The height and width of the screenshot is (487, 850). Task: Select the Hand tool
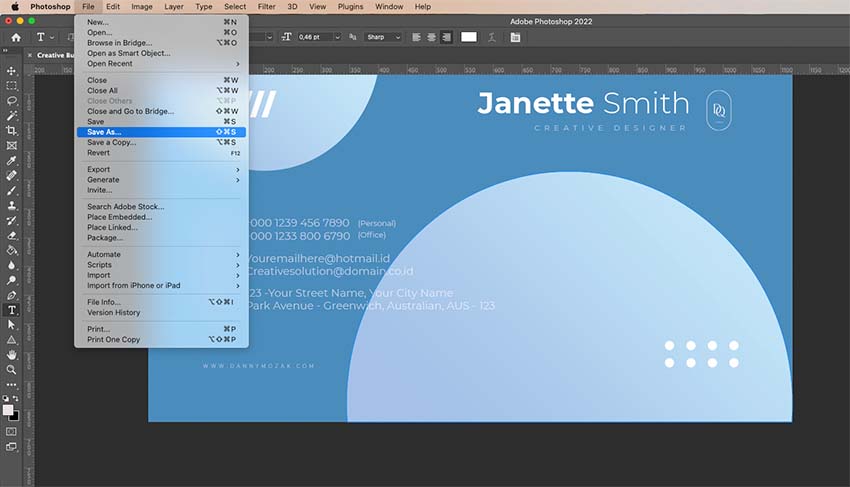(x=11, y=355)
